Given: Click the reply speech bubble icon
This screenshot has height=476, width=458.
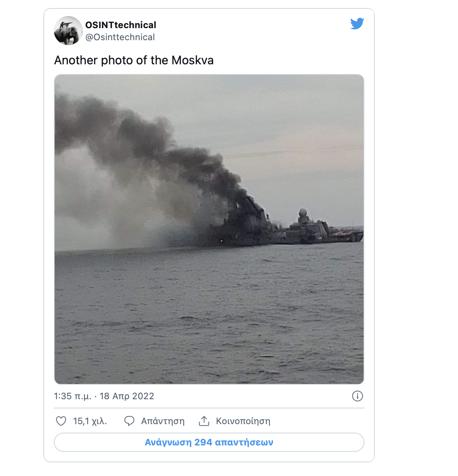Looking at the screenshot, I should point(129,421).
